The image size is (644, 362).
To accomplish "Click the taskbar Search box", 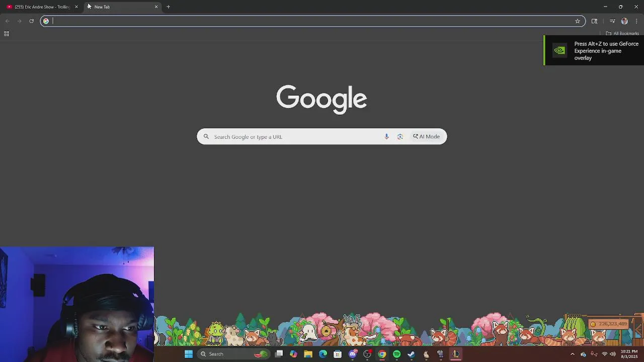I will point(234,354).
